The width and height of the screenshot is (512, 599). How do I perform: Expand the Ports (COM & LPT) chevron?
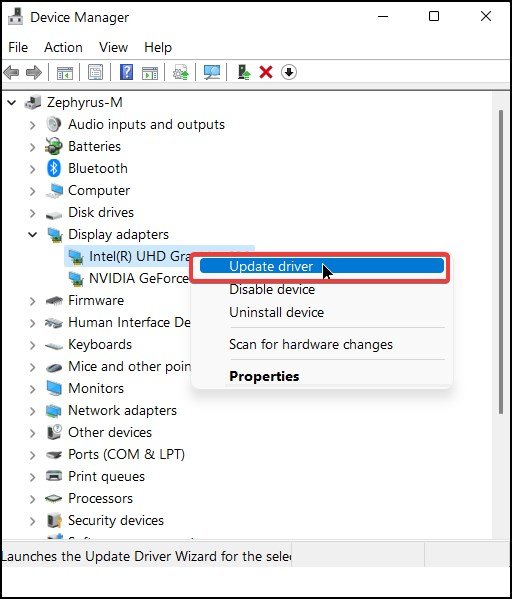pyautogui.click(x=33, y=455)
